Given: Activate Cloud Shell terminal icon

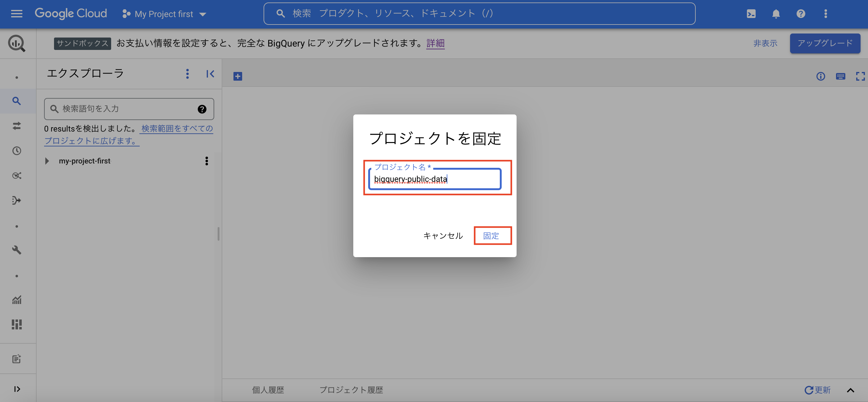Looking at the screenshot, I should click(x=751, y=14).
